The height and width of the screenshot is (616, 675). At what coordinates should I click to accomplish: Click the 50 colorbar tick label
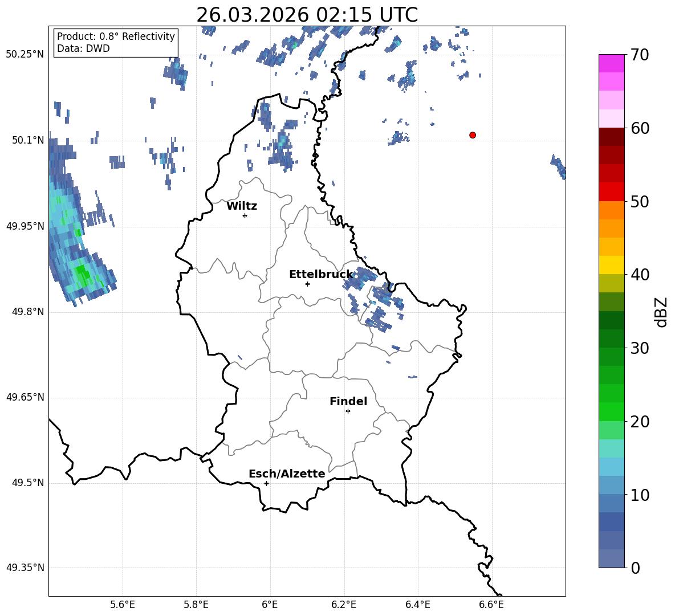point(640,202)
